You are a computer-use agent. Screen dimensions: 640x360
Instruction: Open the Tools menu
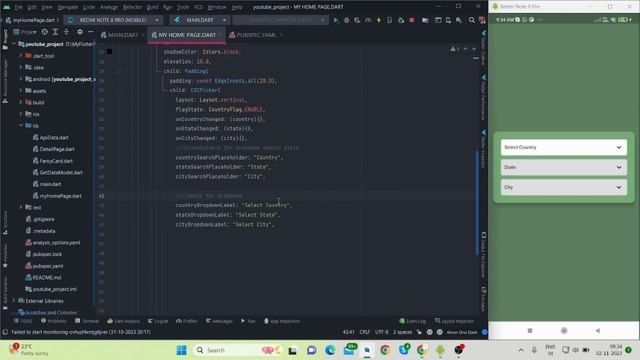coord(183,7)
